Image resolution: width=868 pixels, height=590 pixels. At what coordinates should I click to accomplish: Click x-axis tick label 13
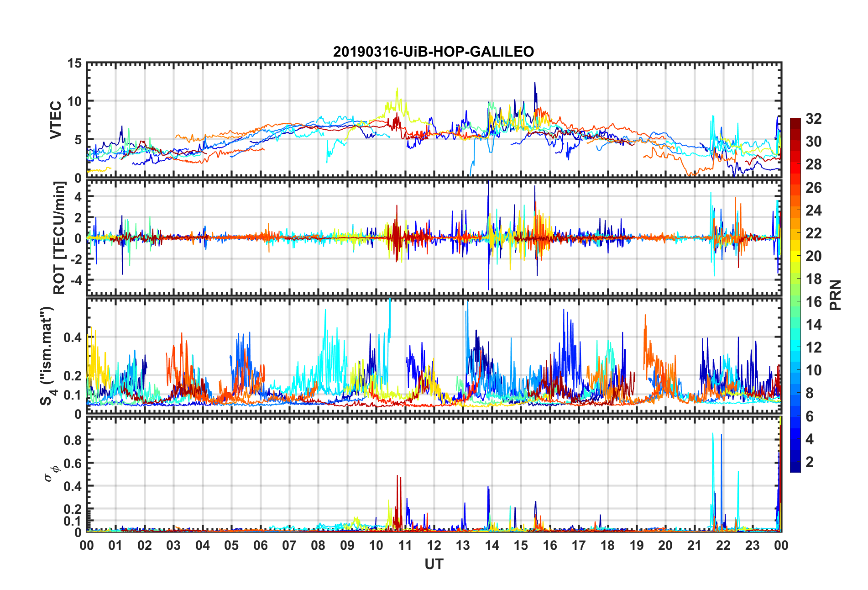(463, 545)
